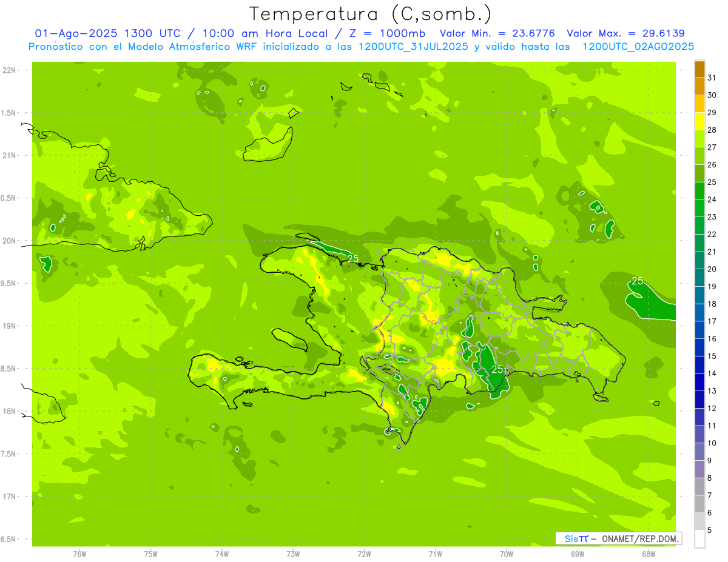
Task: Click the yellow legend swatch between 28 and 29
Action: (x=699, y=121)
